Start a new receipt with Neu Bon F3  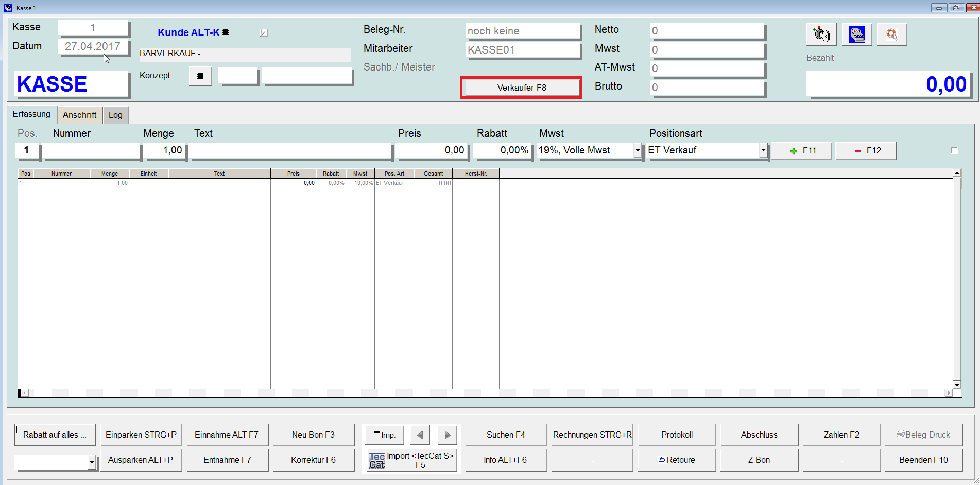pos(313,435)
